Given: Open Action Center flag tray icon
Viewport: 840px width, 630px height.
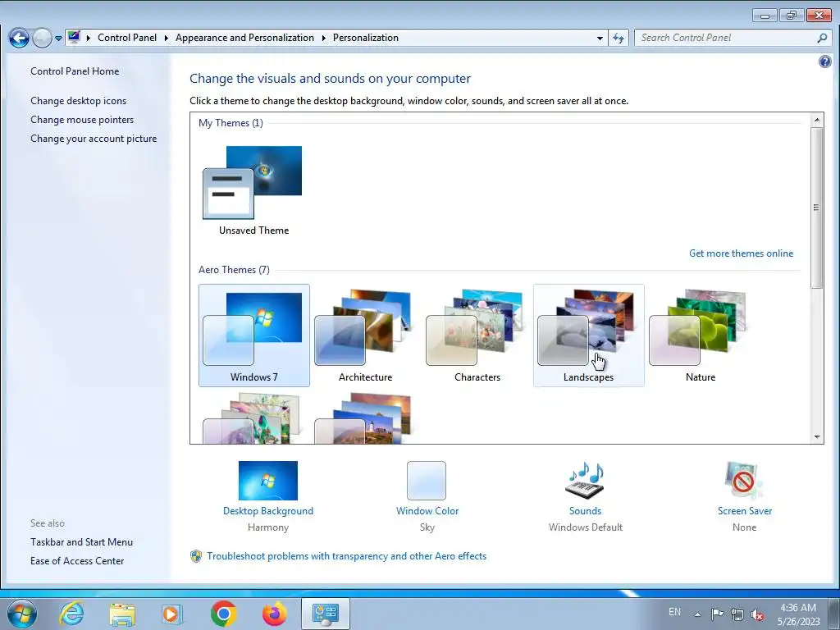Looking at the screenshot, I should (717, 614).
